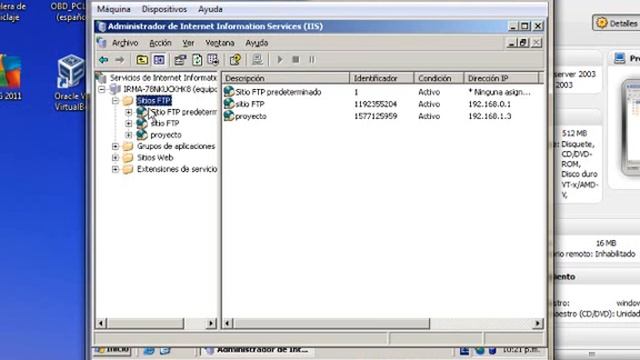
Task: Sort by the Descripción column header
Action: coord(286,78)
